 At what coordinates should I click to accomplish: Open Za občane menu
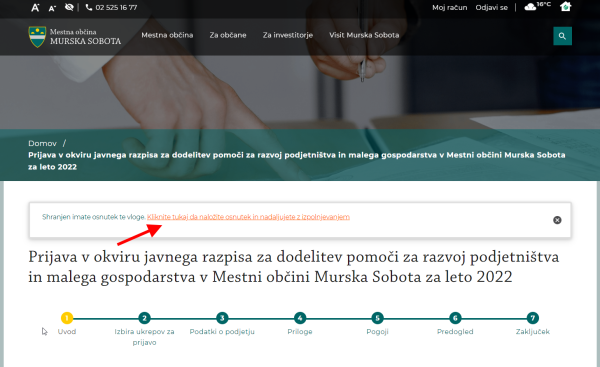228,35
